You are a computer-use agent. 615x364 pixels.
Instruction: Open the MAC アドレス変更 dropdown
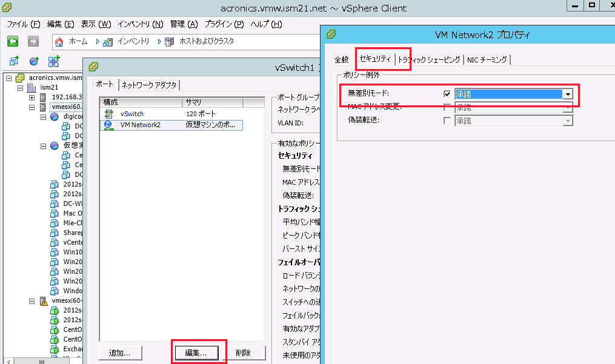[568, 107]
